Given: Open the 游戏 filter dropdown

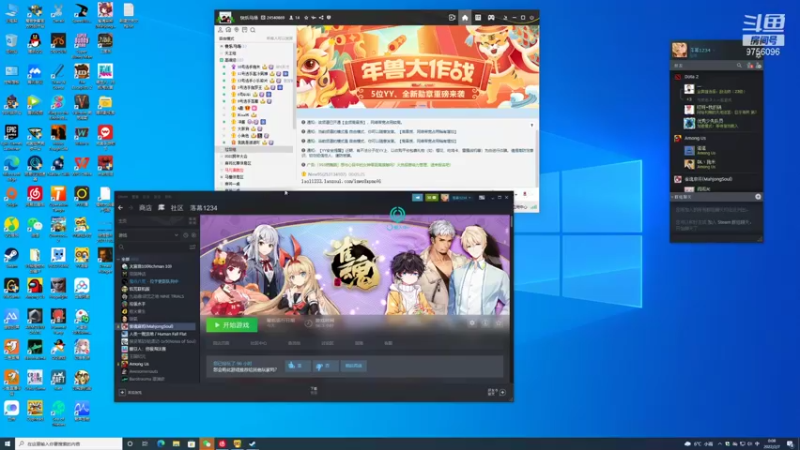Looking at the screenshot, I should pos(148,235).
